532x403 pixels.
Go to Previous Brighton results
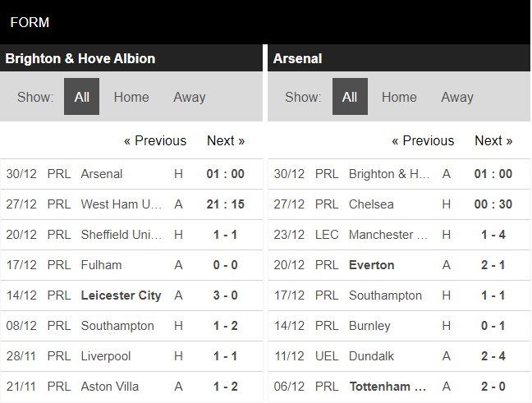pyautogui.click(x=155, y=140)
